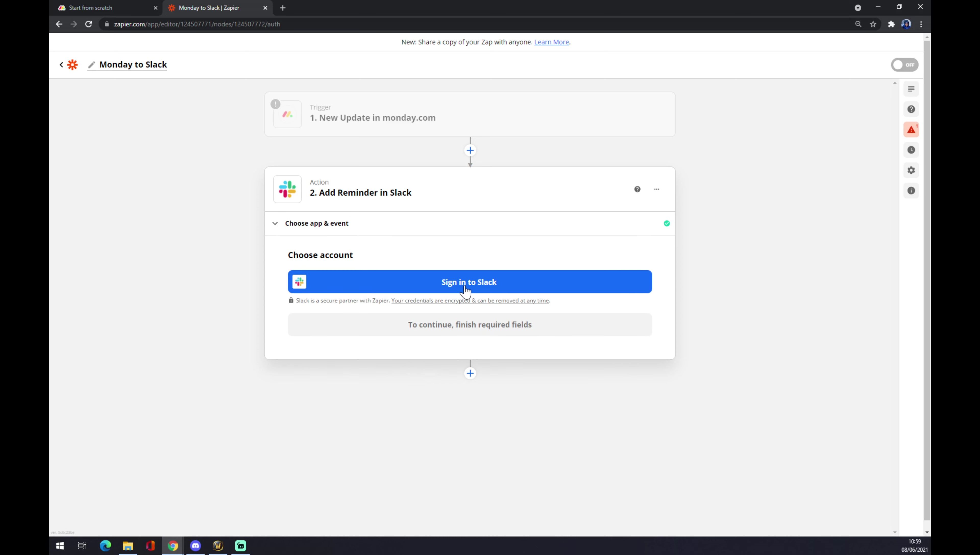This screenshot has height=555, width=980.
Task: Close the Start from scratch tab
Action: click(x=155, y=8)
